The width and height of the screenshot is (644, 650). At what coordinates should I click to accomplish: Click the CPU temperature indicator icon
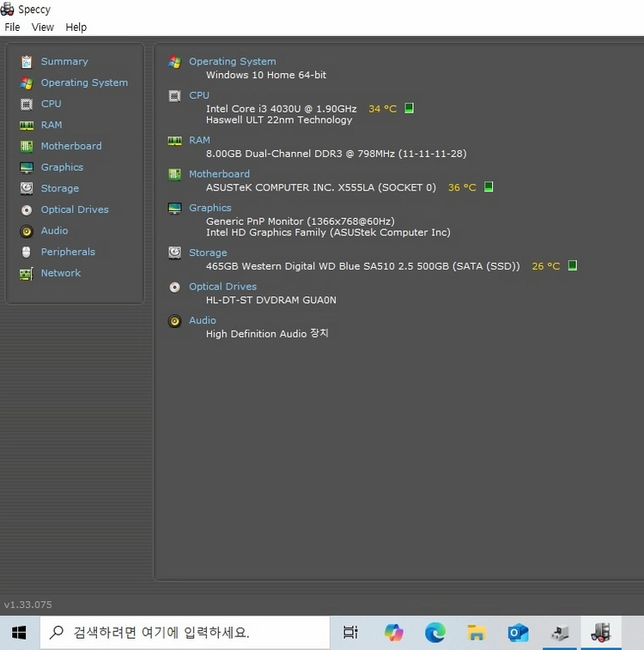tap(409, 108)
